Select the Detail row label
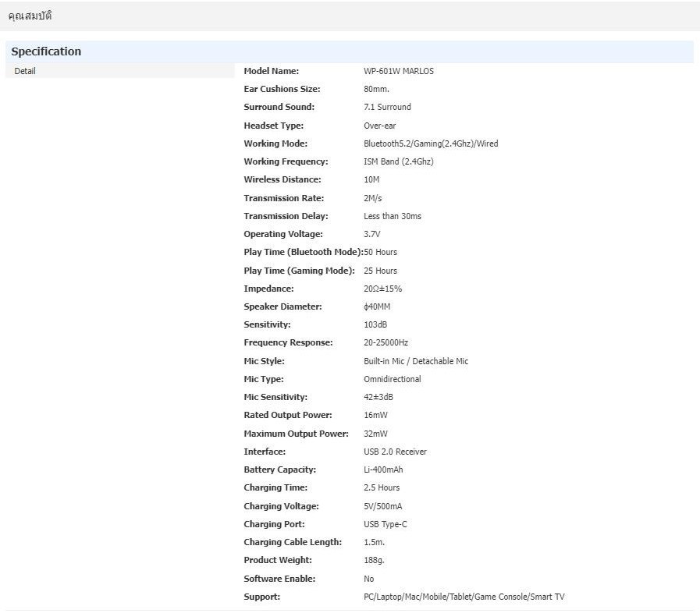Screen dimensions: 700x613 (25, 71)
